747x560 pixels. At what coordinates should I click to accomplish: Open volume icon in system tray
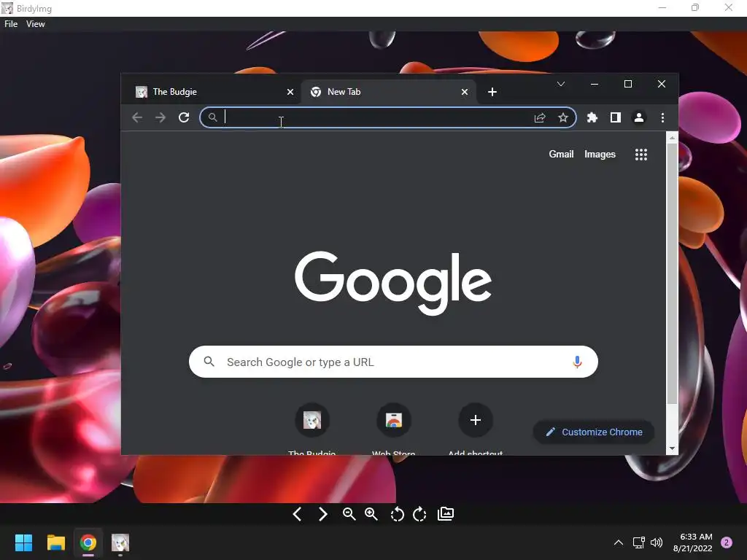(x=657, y=542)
